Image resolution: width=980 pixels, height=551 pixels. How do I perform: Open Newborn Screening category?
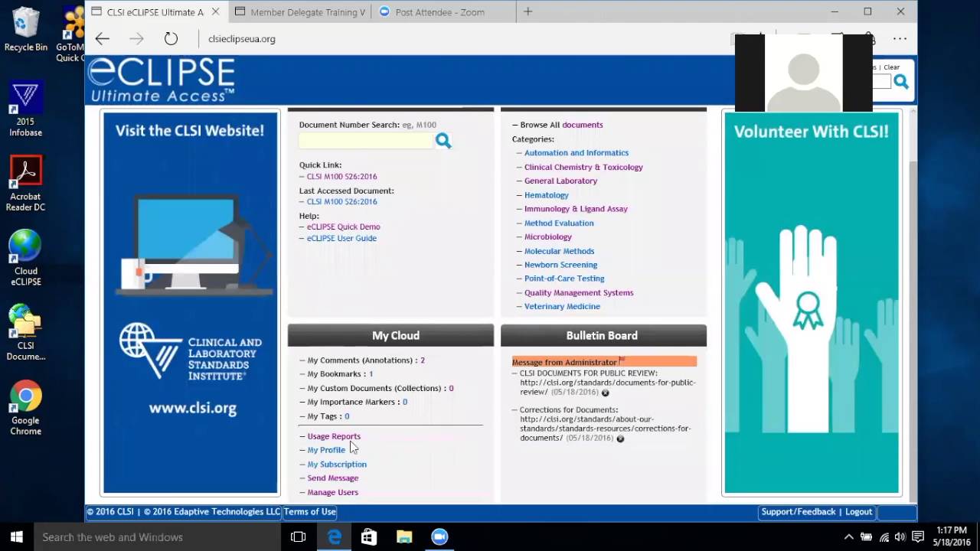tap(560, 265)
